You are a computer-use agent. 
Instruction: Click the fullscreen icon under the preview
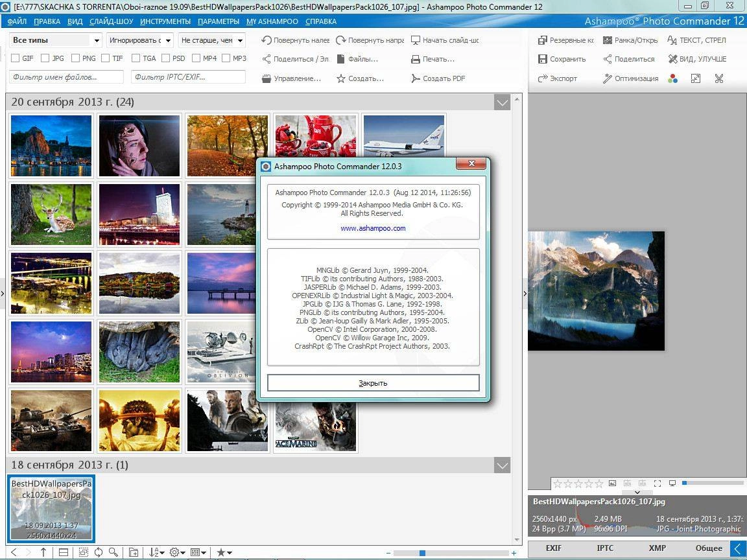pos(658,484)
